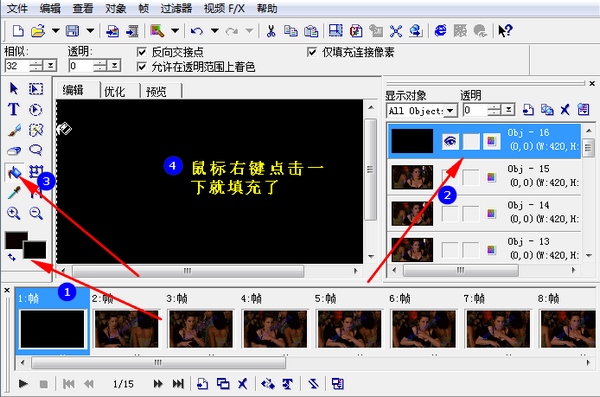The image size is (600, 397).
Task: Click the play animation button
Action: 23,383
